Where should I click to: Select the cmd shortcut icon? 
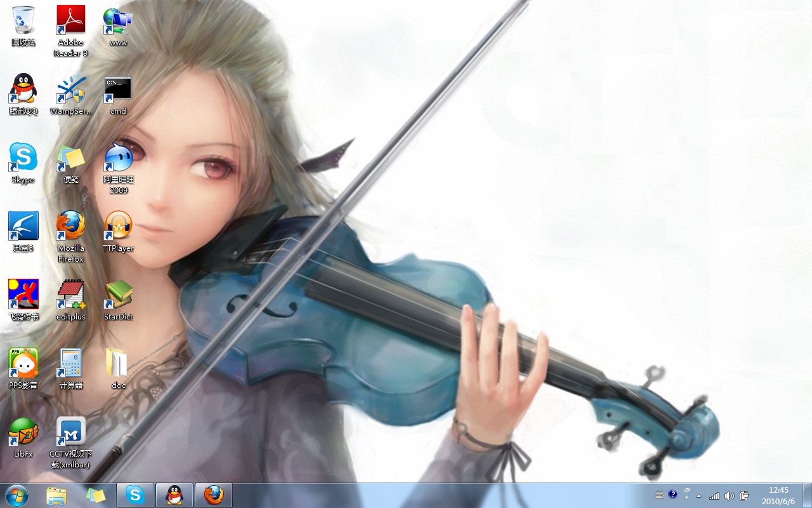coord(118,94)
